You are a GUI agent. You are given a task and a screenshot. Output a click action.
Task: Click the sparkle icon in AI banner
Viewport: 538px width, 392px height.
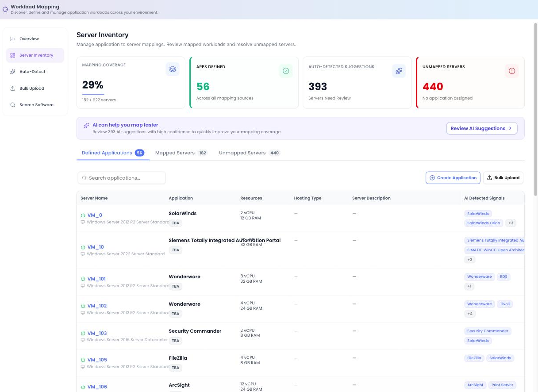[86, 126]
